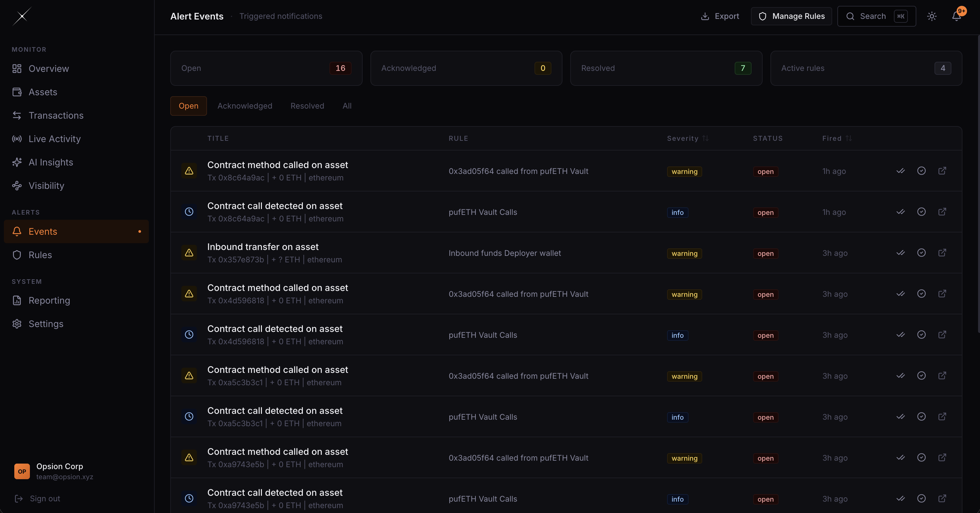Click the notifications bell with 9+ badge

(956, 16)
